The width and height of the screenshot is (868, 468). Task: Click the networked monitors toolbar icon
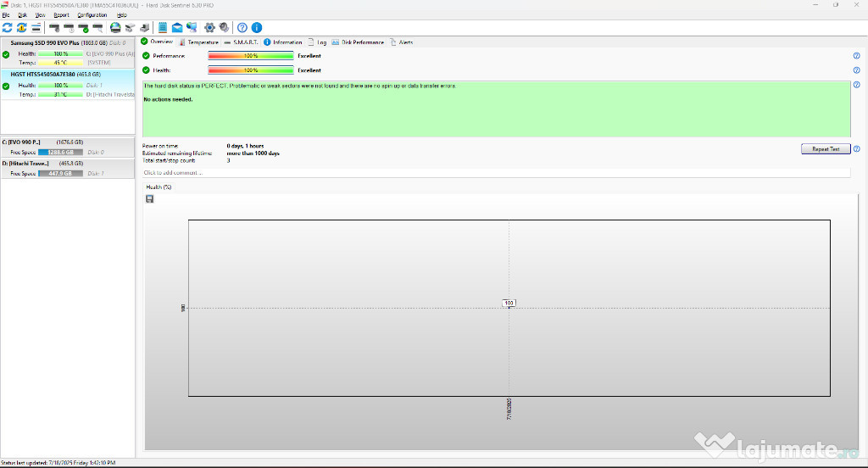point(192,28)
